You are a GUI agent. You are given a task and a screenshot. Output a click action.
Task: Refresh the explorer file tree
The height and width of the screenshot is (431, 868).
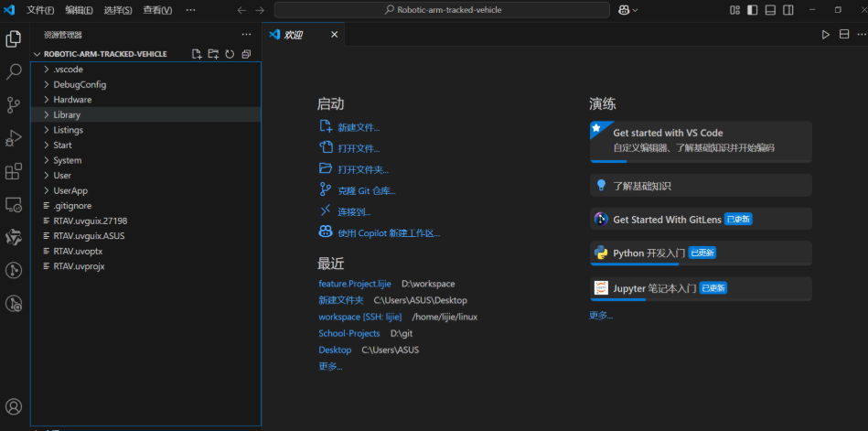(230, 54)
